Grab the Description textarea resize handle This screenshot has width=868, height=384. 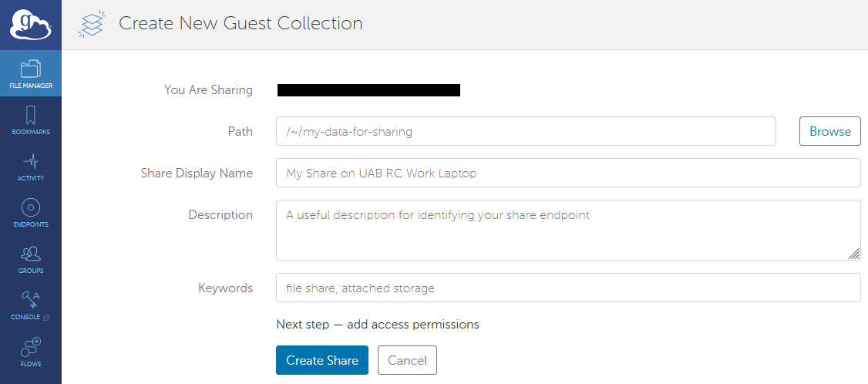coord(854,254)
